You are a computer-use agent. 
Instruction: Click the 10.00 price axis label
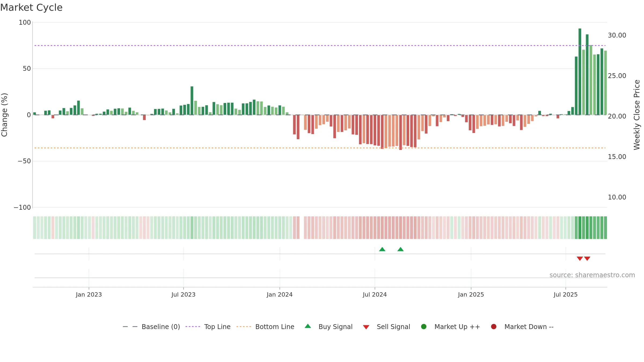tap(617, 197)
